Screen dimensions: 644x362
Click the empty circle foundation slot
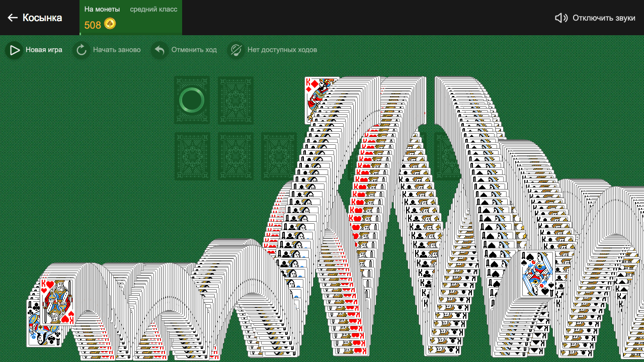pos(192,100)
